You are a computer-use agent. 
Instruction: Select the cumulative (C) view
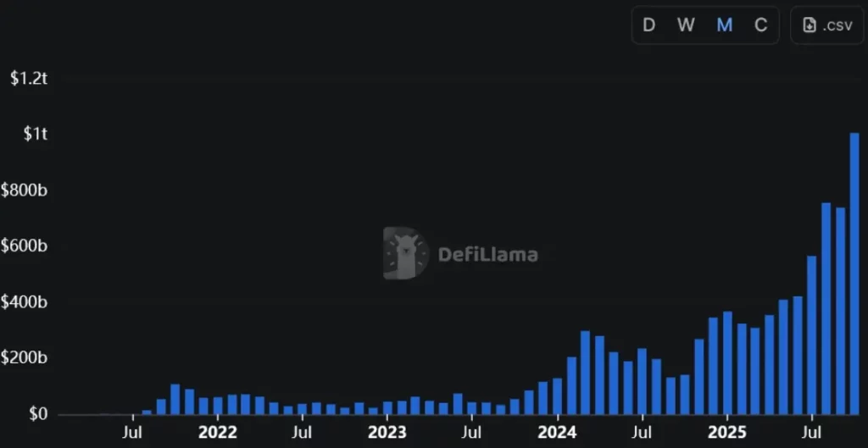(x=761, y=25)
